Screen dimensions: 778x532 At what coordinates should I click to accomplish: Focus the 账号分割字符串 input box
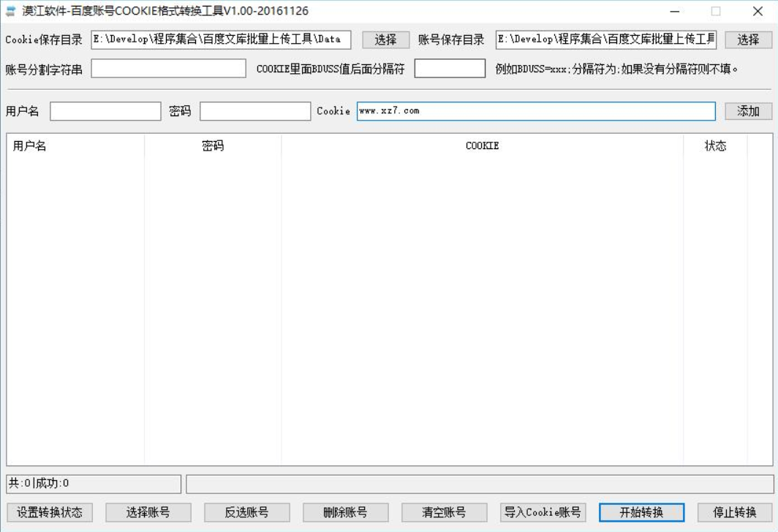168,69
